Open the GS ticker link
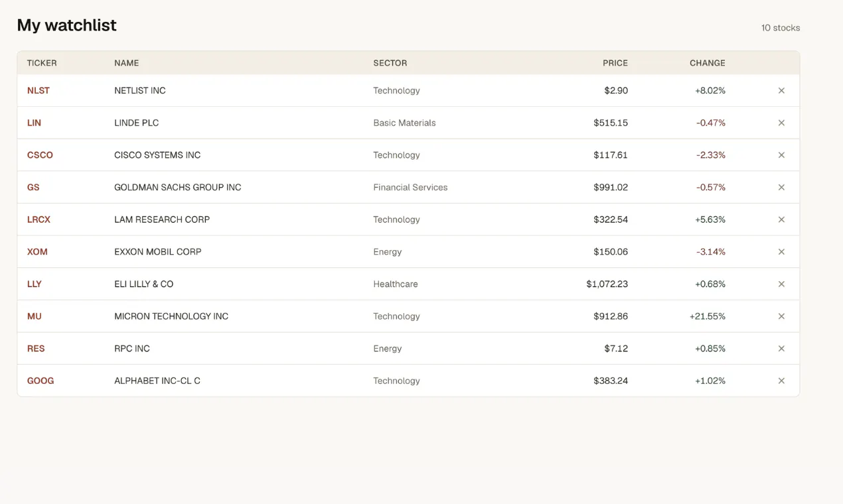The image size is (843, 504). coord(33,187)
